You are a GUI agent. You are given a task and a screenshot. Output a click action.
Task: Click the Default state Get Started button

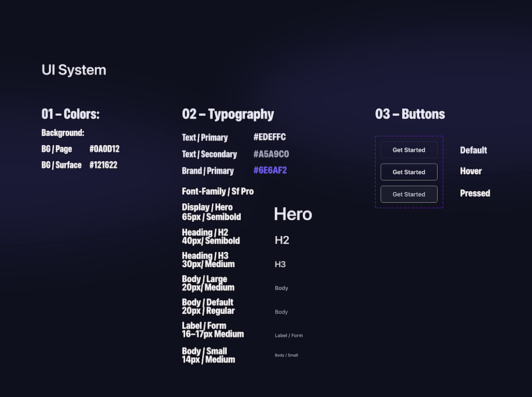(409, 150)
